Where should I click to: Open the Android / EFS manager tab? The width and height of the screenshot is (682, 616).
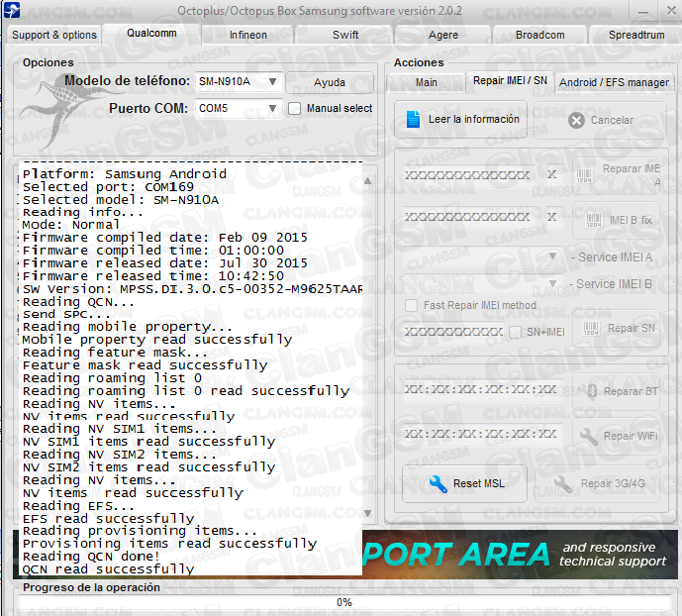pyautogui.click(x=614, y=82)
